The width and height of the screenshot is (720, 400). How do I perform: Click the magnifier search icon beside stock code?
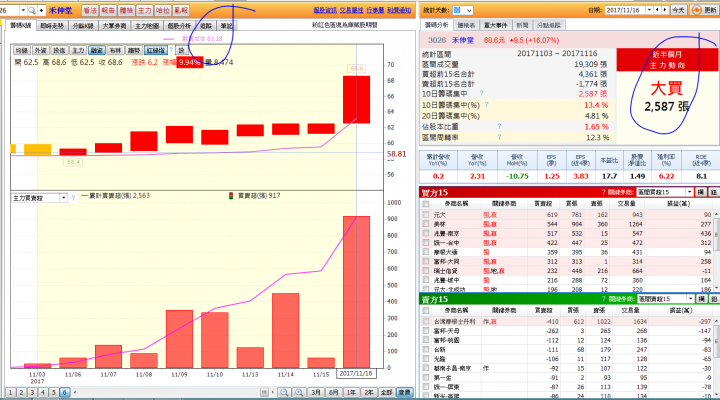[x=32, y=10]
